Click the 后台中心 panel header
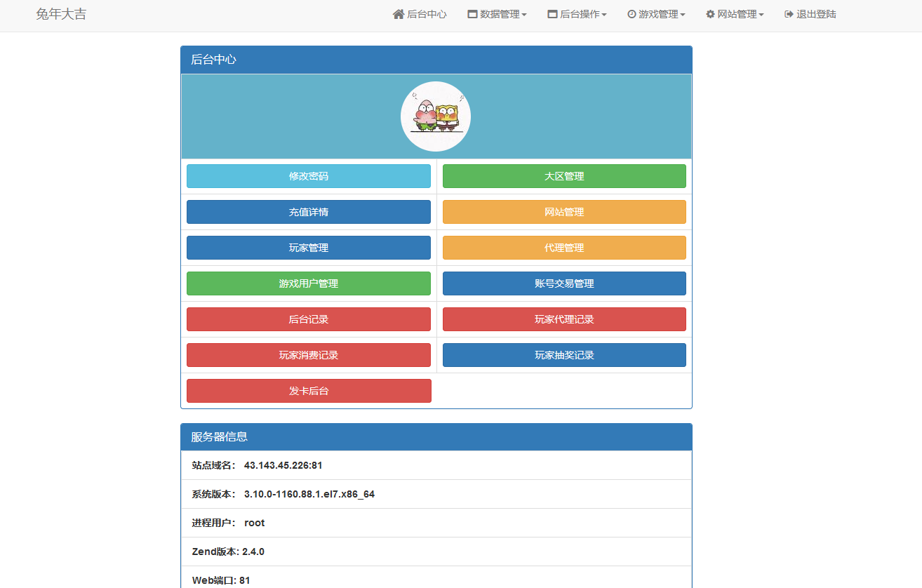 pyautogui.click(x=436, y=60)
